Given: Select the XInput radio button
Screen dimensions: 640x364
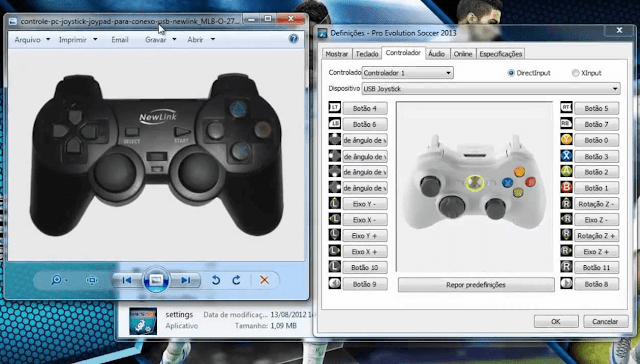Looking at the screenshot, I should pyautogui.click(x=575, y=73).
